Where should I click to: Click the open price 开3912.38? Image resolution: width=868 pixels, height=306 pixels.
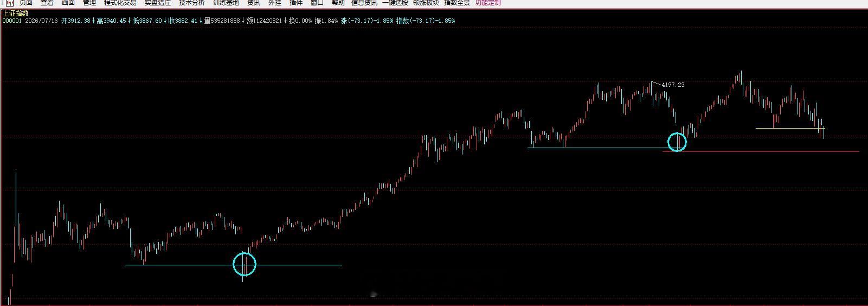[x=76, y=21]
